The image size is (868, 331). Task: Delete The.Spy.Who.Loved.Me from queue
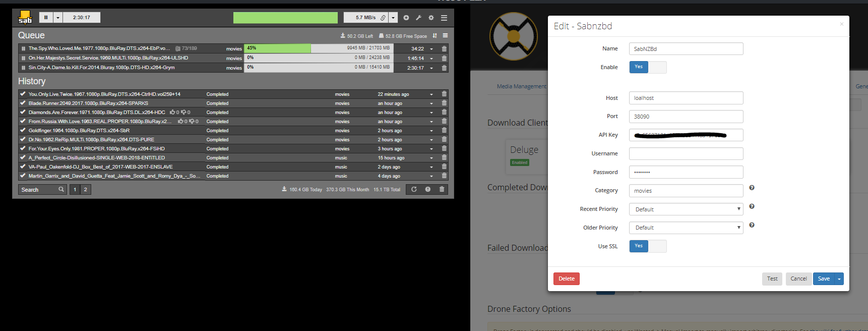[x=444, y=49]
